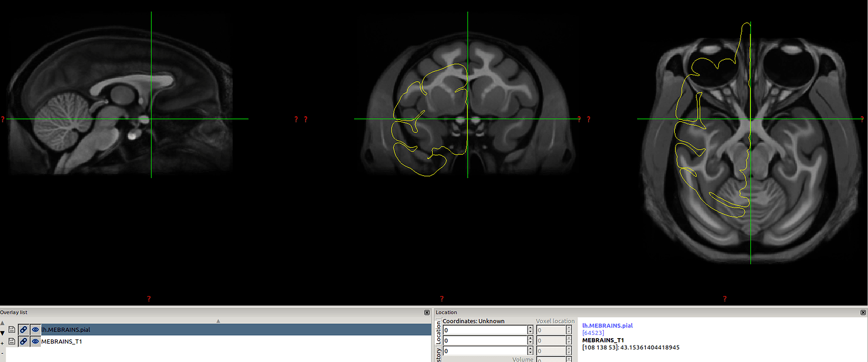This screenshot has height=362, width=868.
Task: Click the save icon for MEBRAINS_T1 overlay
Action: pyautogui.click(x=12, y=341)
